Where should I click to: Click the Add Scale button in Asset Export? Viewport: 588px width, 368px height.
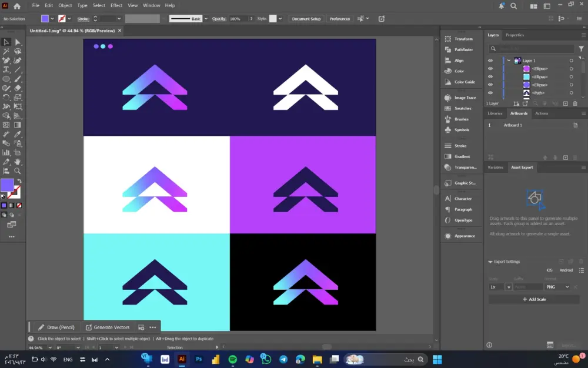click(534, 299)
